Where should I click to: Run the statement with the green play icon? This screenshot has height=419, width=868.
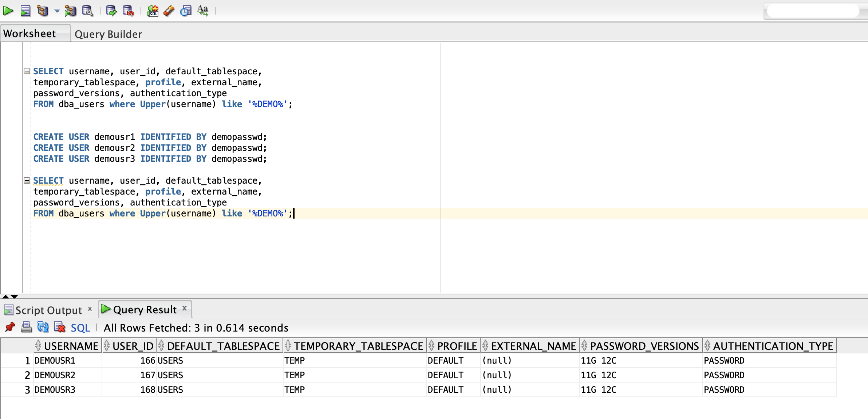8,11
